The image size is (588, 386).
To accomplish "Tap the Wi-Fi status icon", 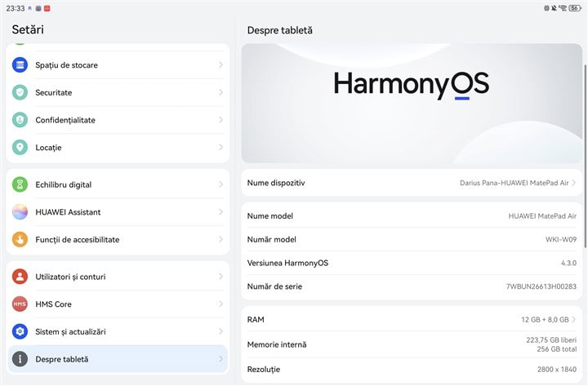I will click(x=563, y=8).
